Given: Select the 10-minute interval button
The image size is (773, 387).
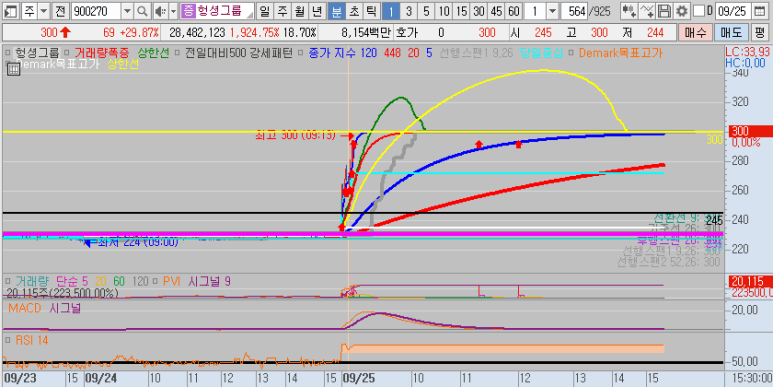Looking at the screenshot, I should pos(444,10).
